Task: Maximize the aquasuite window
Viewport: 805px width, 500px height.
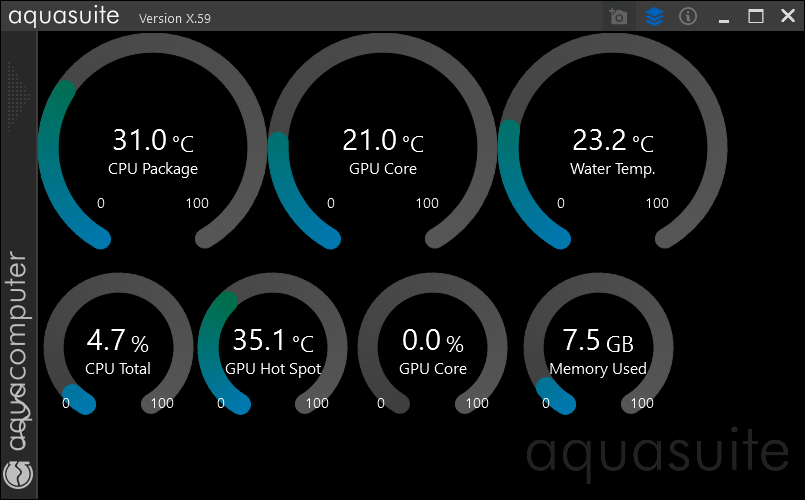Action: [756, 17]
